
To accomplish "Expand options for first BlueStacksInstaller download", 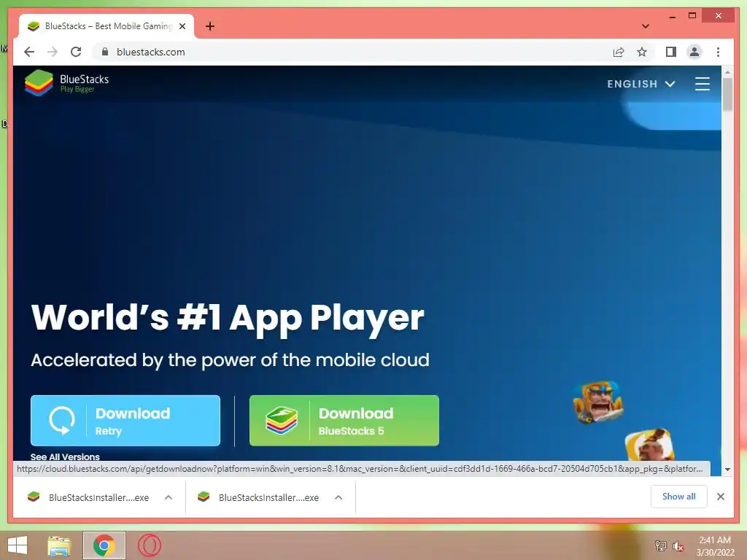I will pyautogui.click(x=169, y=497).
